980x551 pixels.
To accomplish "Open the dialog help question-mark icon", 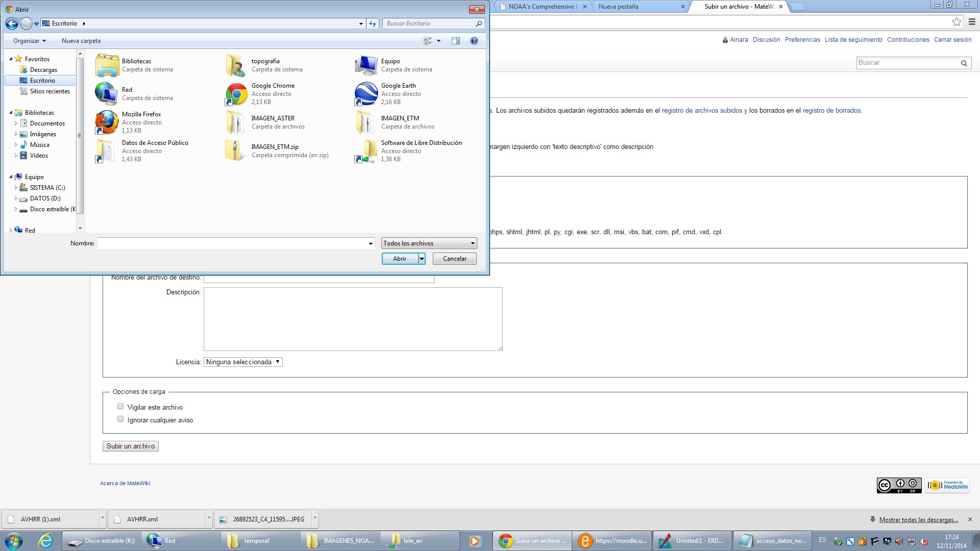I will 474,41.
